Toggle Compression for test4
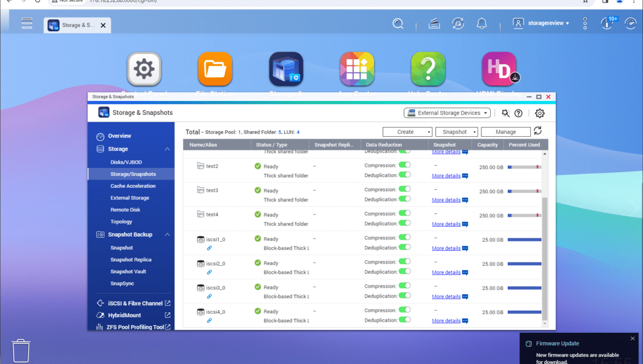This screenshot has height=364, width=643. pyautogui.click(x=404, y=214)
